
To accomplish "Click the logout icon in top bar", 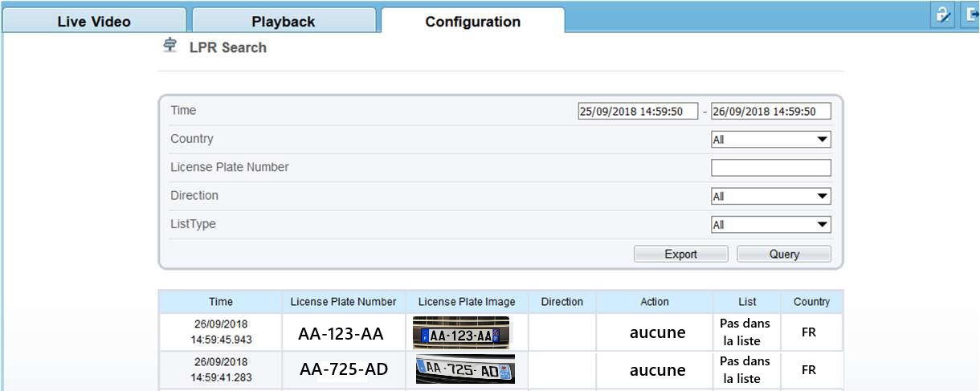I will [970, 14].
